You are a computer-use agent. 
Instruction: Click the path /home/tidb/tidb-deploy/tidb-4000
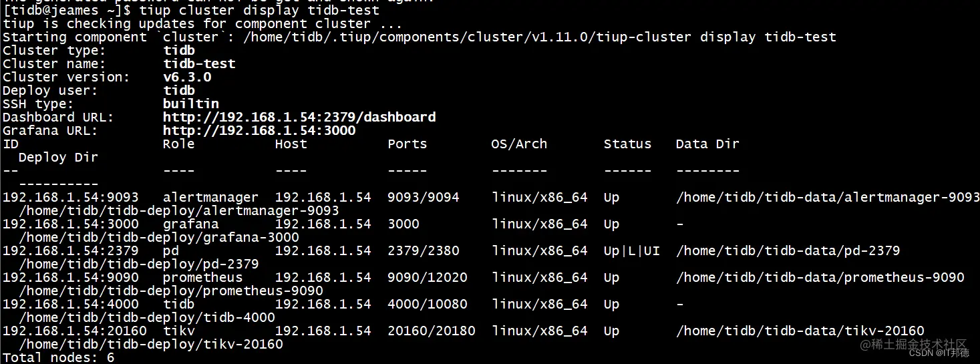click(x=147, y=318)
